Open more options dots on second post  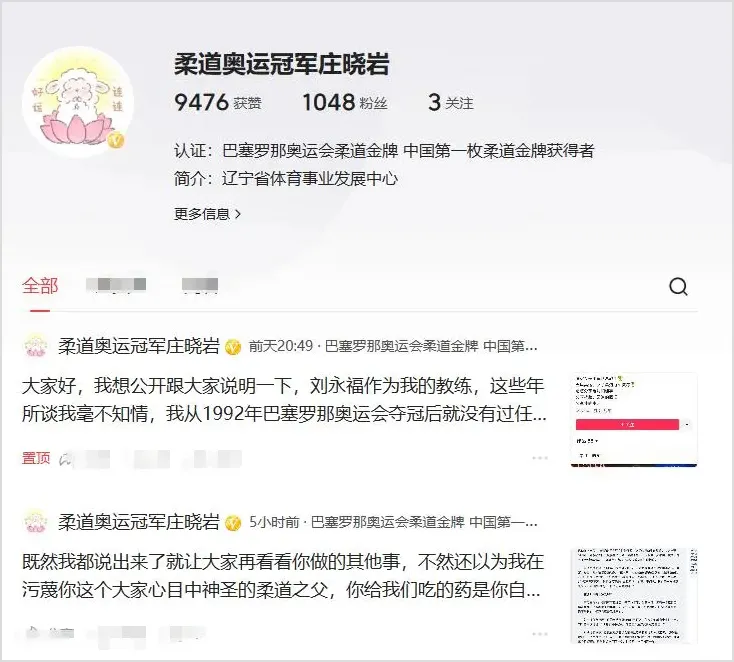click(x=540, y=633)
